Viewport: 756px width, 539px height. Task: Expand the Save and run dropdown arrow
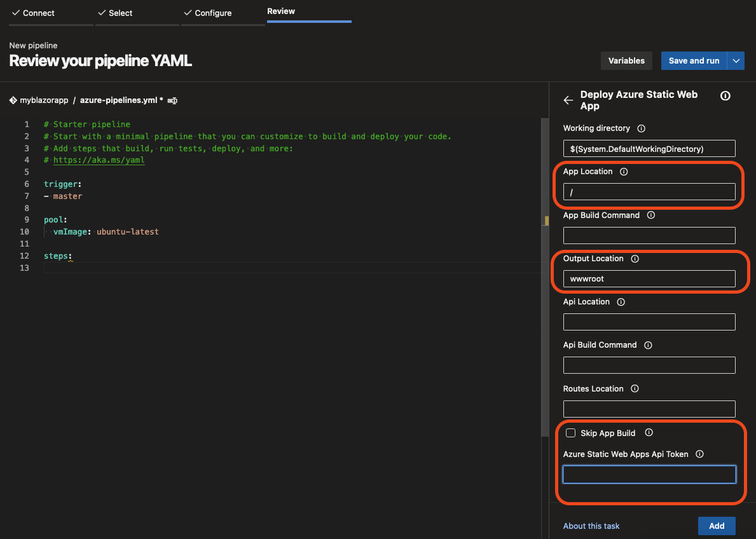tap(736, 61)
